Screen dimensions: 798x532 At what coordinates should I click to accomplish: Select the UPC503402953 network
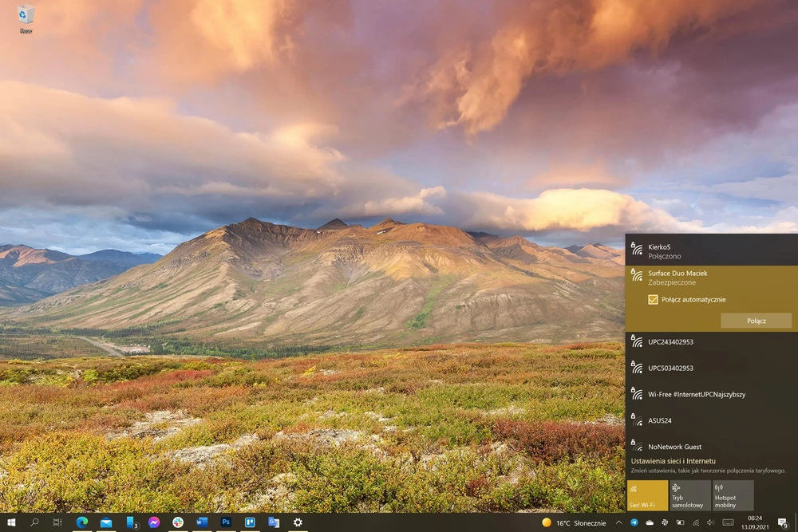click(712, 368)
